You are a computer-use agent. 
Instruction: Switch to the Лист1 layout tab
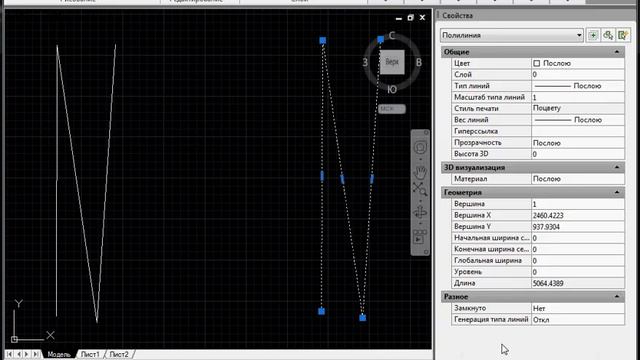click(x=90, y=354)
